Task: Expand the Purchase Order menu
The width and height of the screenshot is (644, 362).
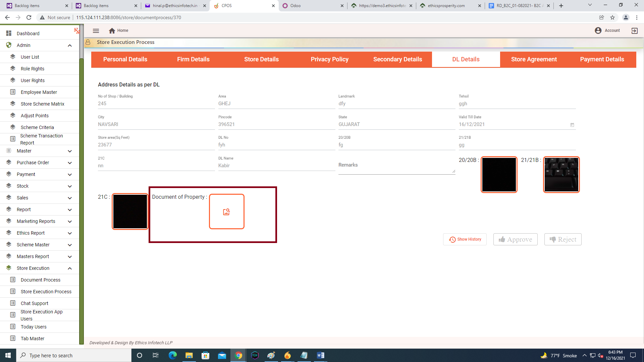Action: (x=70, y=163)
